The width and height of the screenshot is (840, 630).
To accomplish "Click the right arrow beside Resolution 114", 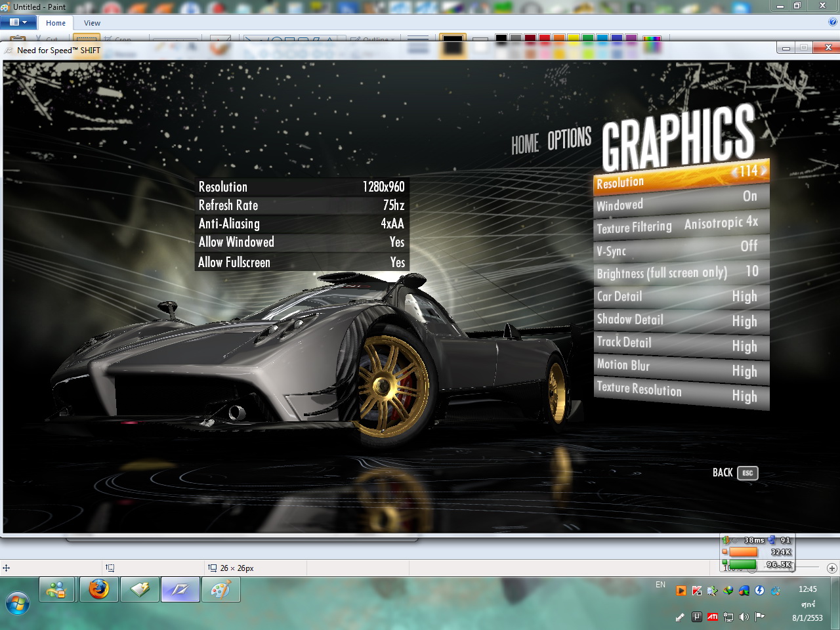I will pos(764,171).
